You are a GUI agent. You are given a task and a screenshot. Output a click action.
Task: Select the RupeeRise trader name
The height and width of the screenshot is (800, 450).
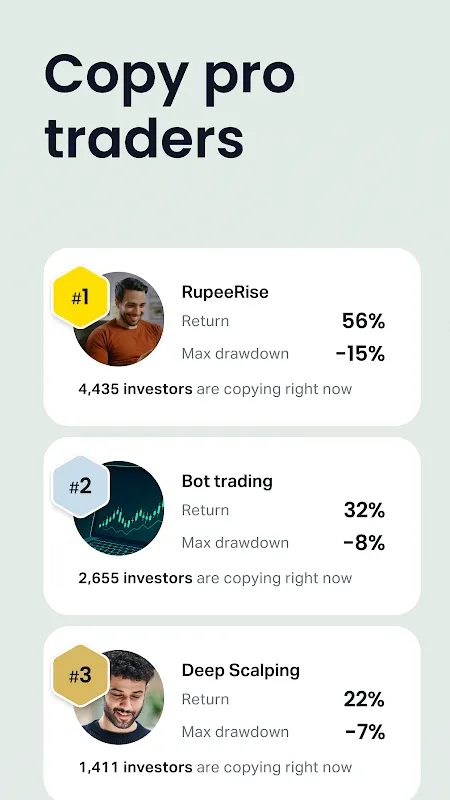pos(225,292)
